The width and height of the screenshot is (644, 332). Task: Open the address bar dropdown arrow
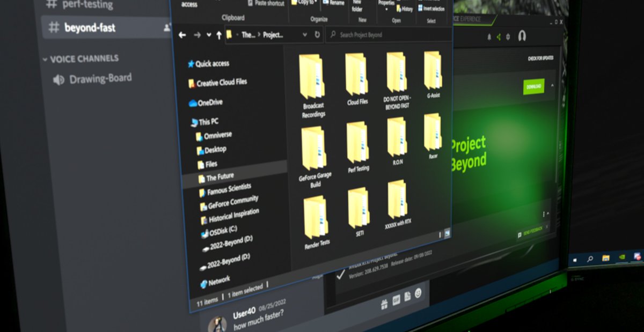pos(304,34)
